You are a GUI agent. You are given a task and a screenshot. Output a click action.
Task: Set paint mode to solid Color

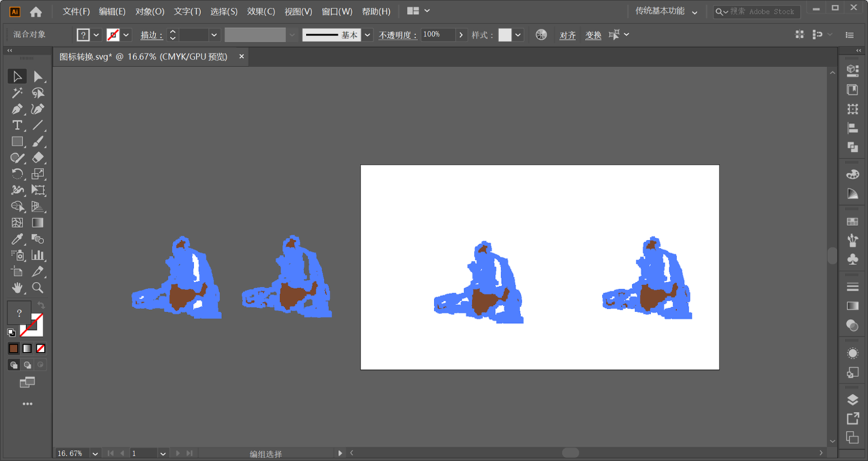pyautogui.click(x=13, y=348)
